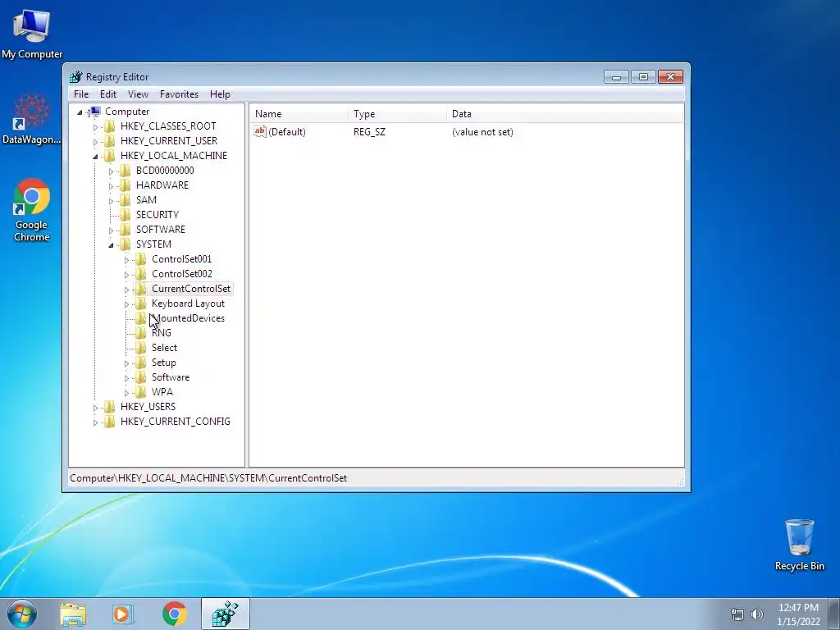Click the RNG folder icon
The height and width of the screenshot is (630, 840).
[x=140, y=333]
